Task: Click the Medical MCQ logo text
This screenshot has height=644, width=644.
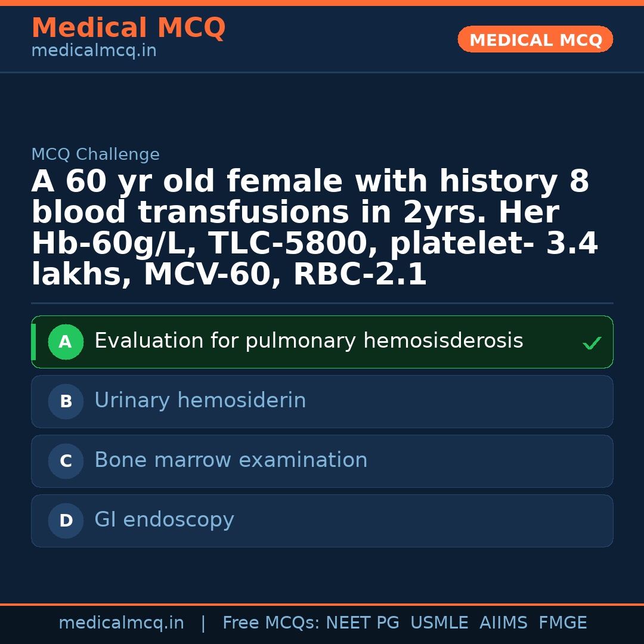Action: [128, 28]
